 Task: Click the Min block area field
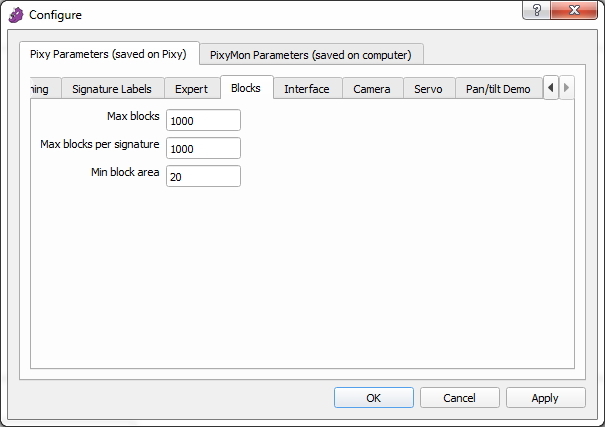[x=203, y=176]
